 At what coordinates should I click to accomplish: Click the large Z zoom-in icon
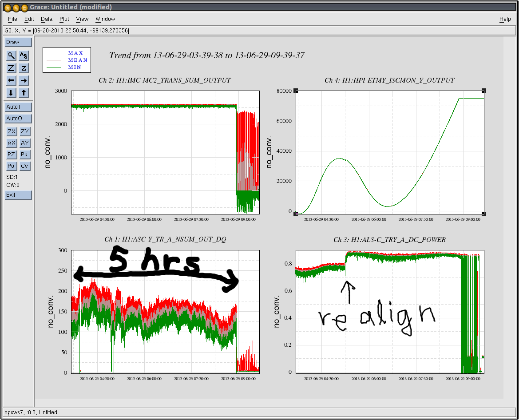[x=12, y=68]
